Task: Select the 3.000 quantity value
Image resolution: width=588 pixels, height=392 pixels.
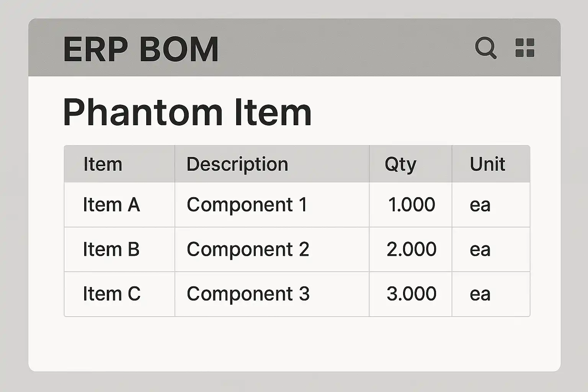Action: (x=412, y=294)
